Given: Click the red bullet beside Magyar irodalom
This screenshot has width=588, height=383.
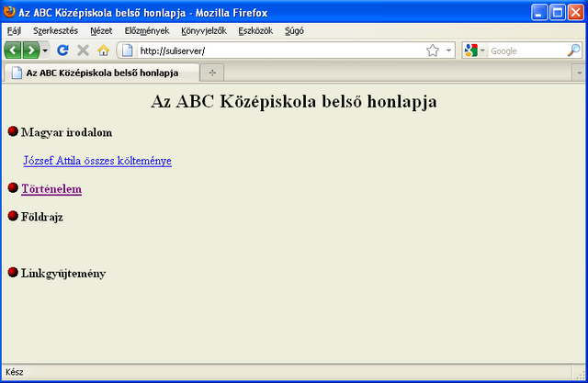Looking at the screenshot, I should coord(13,132).
